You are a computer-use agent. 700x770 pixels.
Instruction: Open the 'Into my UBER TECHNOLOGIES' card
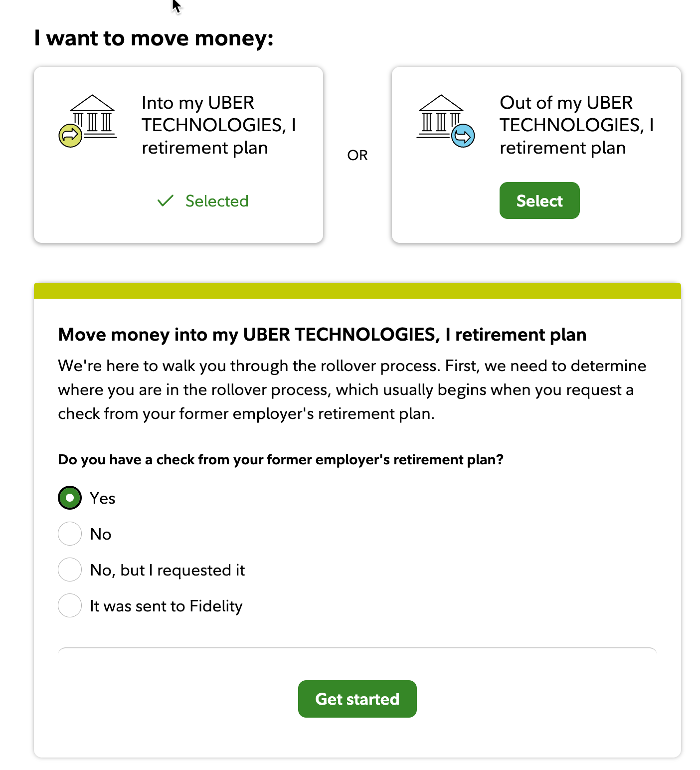click(178, 155)
